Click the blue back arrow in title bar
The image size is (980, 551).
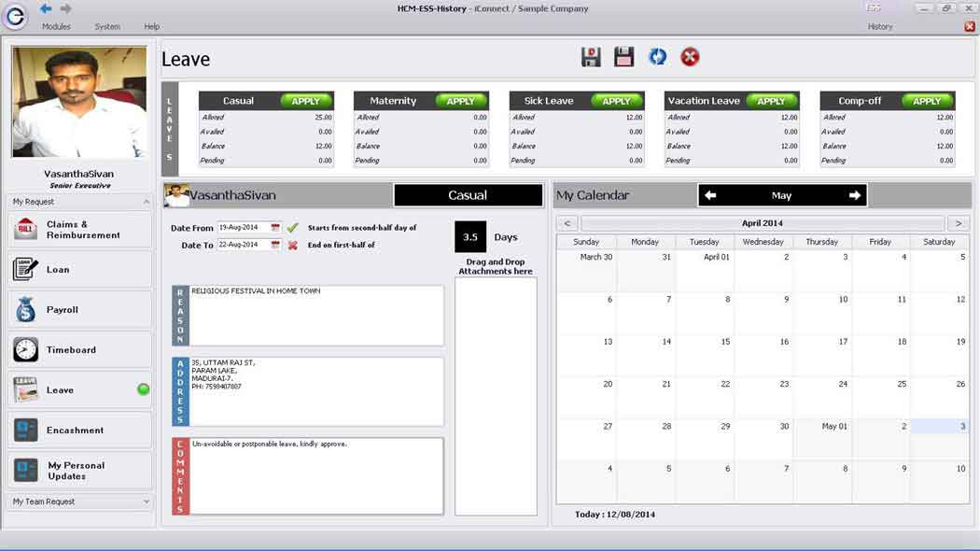click(x=46, y=8)
